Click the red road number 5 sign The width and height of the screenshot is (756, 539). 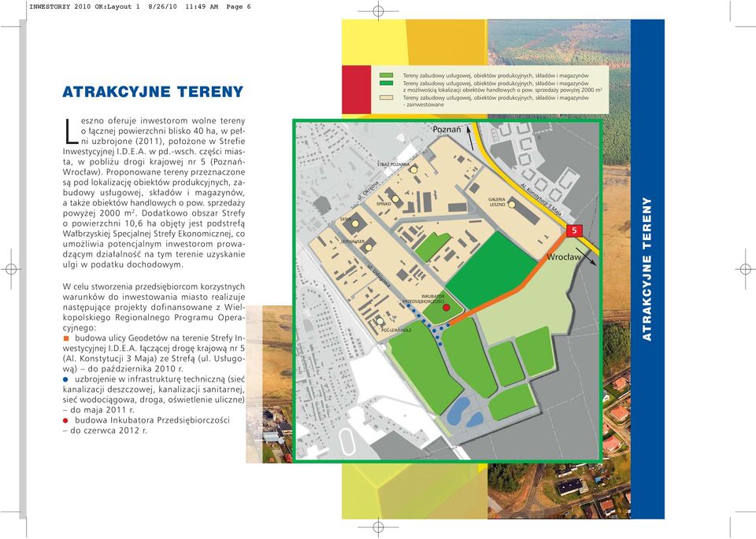pyautogui.click(x=574, y=231)
